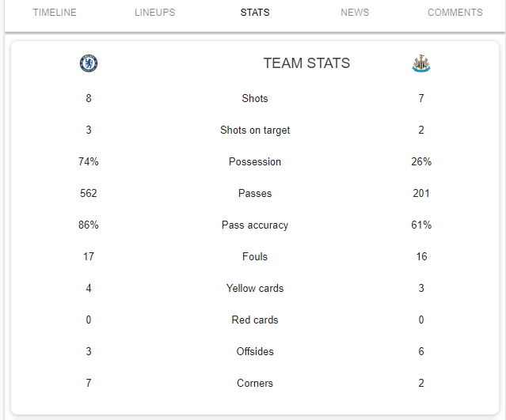Viewport: 506px width, 420px height.
Task: Click the Possession stat label
Action: coord(255,162)
